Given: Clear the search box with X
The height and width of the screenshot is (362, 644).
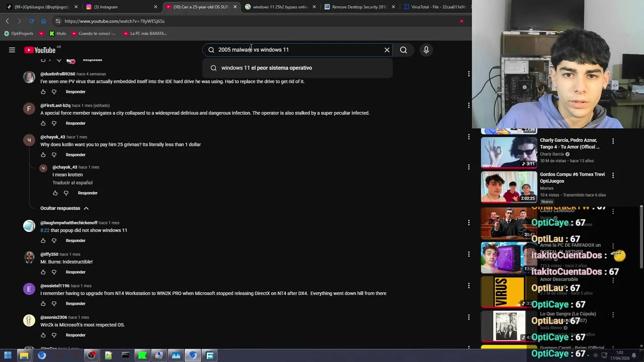Looking at the screenshot, I should click(x=387, y=50).
